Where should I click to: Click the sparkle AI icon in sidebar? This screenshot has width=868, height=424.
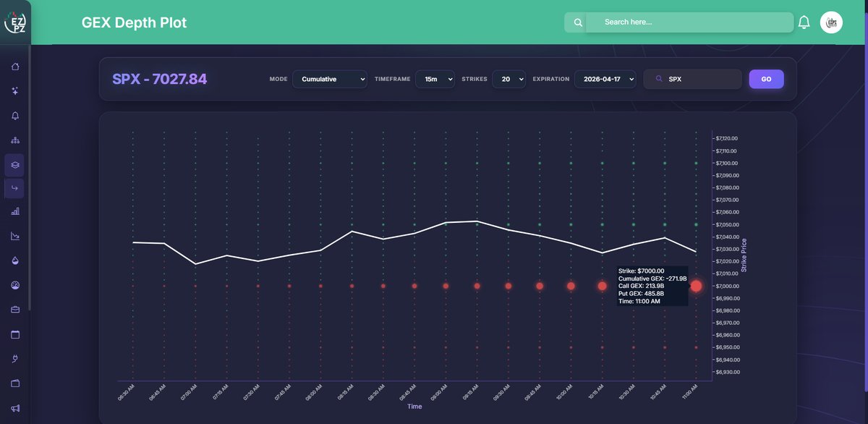[x=15, y=91]
